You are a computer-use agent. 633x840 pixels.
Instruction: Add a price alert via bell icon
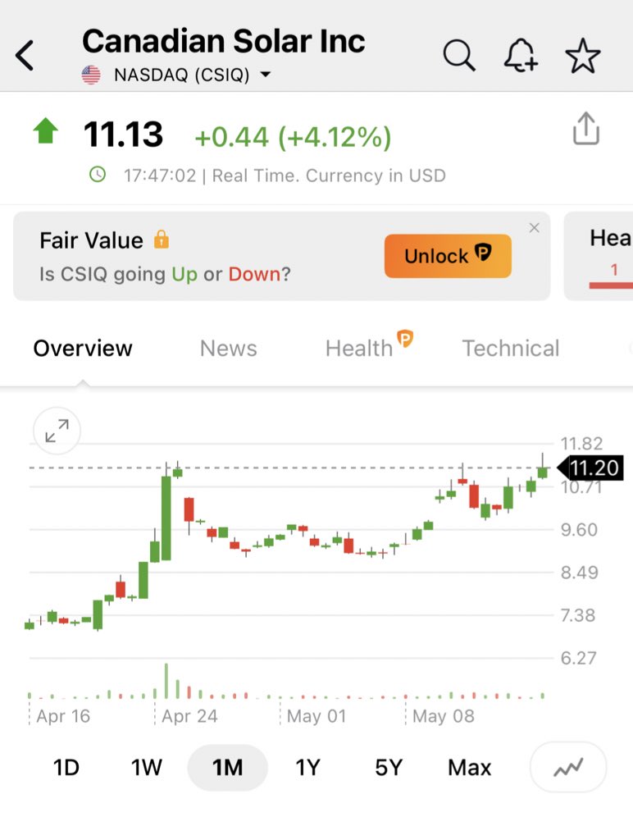coord(521,55)
